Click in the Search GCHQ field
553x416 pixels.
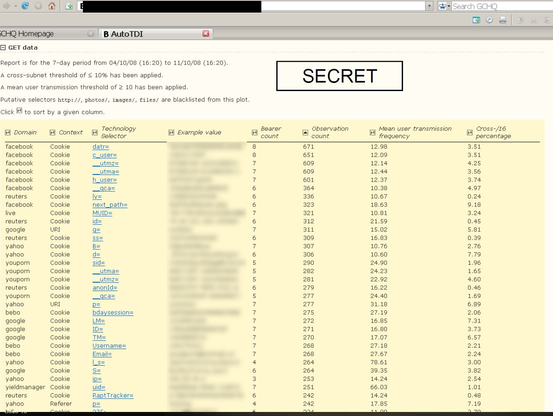tap(502, 6)
